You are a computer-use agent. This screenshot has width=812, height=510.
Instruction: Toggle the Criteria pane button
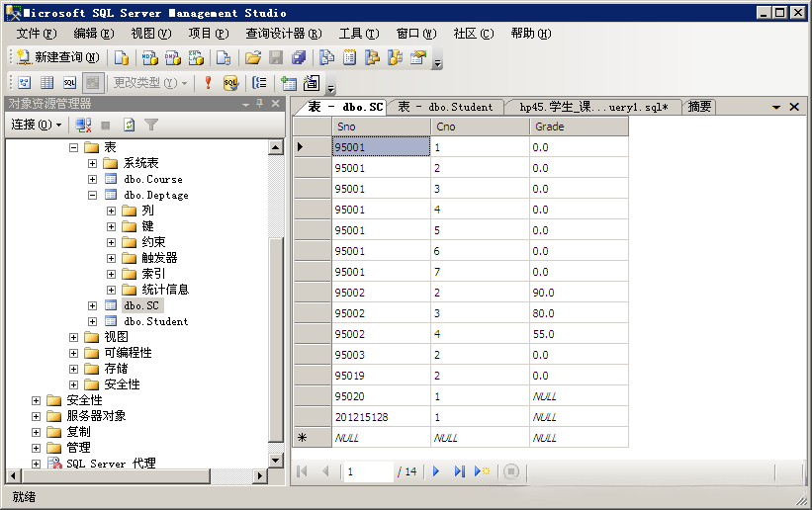click(x=46, y=83)
